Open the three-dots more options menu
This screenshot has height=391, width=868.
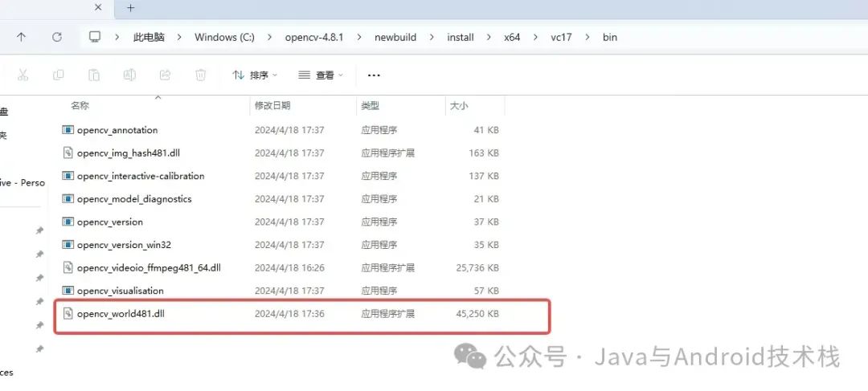tap(375, 75)
